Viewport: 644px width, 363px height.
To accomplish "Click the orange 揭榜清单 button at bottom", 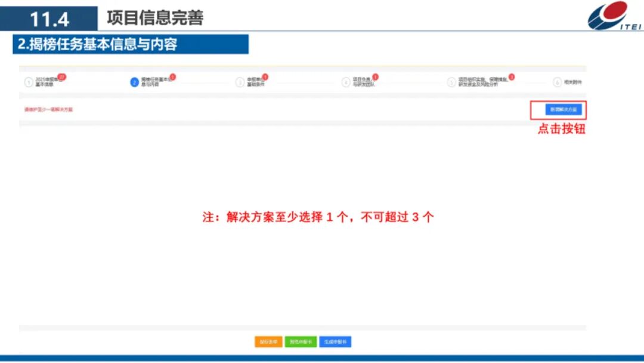I will [x=268, y=342].
